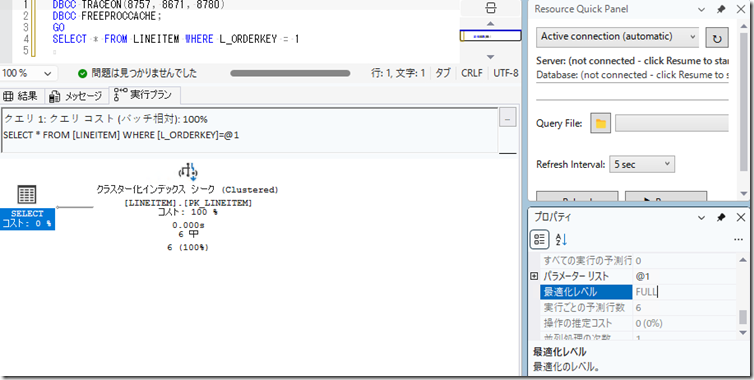The image size is (754, 380).
Task: Open the properties panel more options menu
Action: click(x=739, y=240)
